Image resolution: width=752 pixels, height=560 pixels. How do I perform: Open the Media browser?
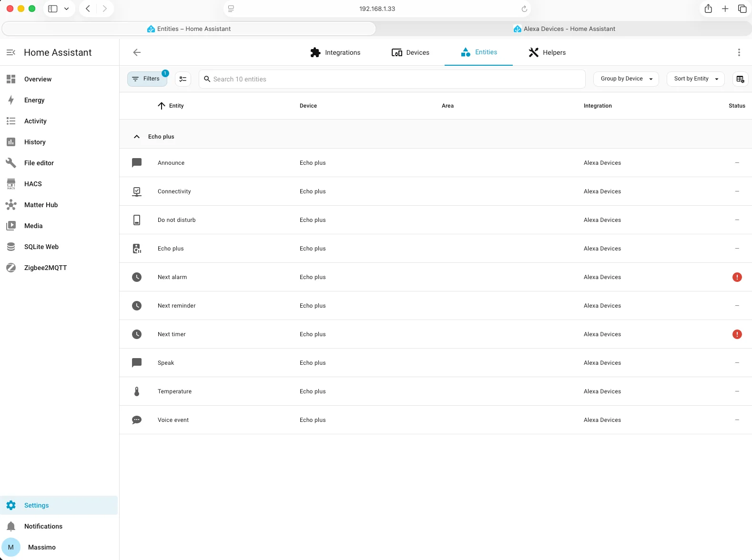pyautogui.click(x=59, y=226)
